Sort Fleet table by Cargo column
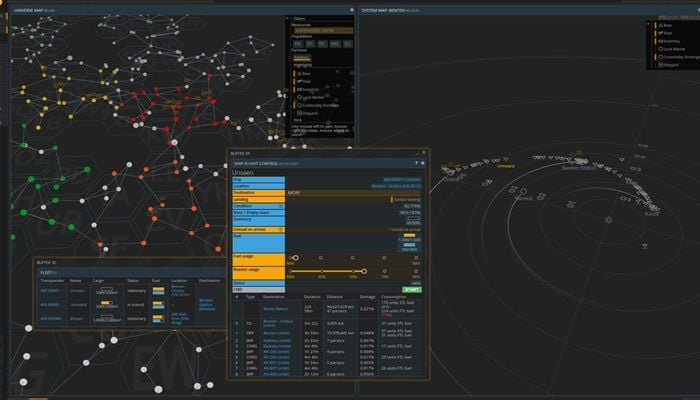This screenshot has height=400, width=700. pos(98,280)
